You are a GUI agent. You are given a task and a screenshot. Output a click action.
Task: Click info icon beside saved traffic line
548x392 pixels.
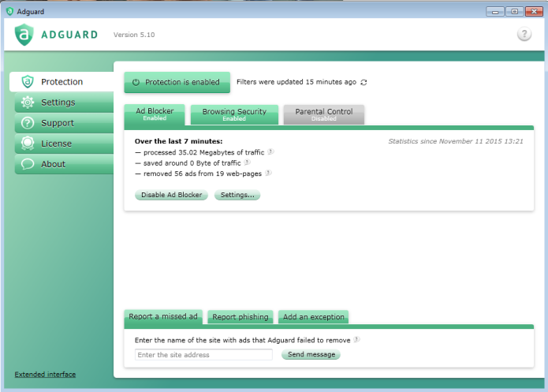tap(247, 162)
